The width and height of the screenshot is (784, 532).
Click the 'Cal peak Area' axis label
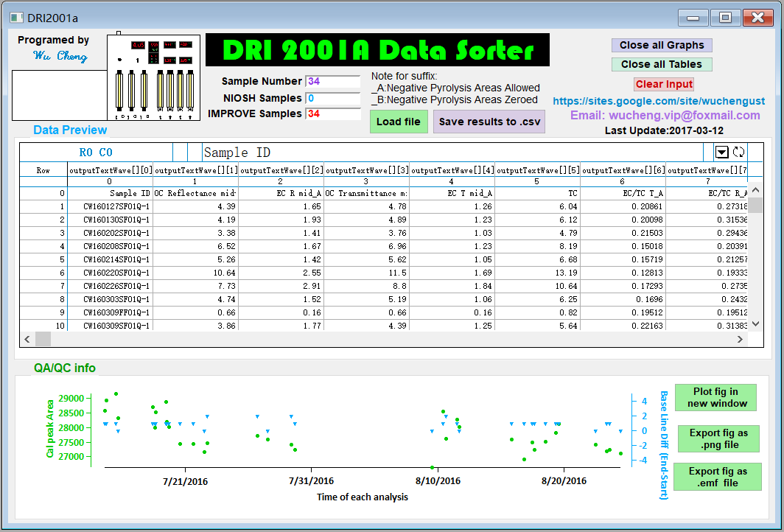point(50,429)
